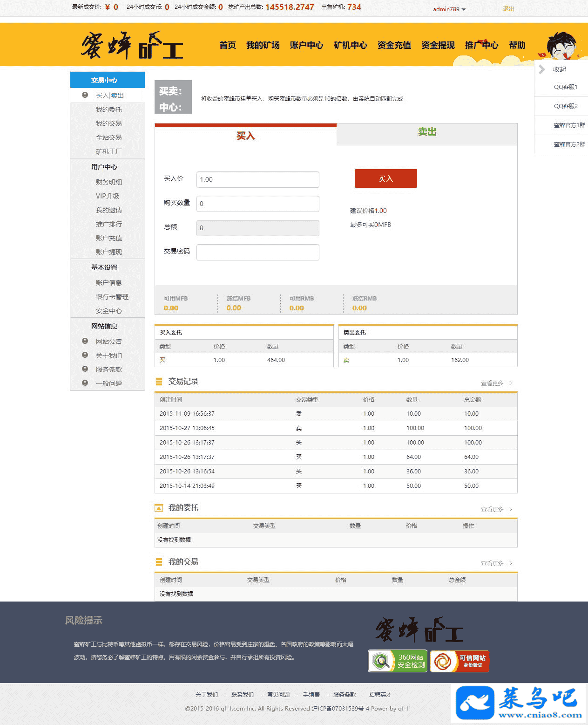Click the 360 website security badge
Viewport: 588px width, 725px height.
pyautogui.click(x=398, y=661)
